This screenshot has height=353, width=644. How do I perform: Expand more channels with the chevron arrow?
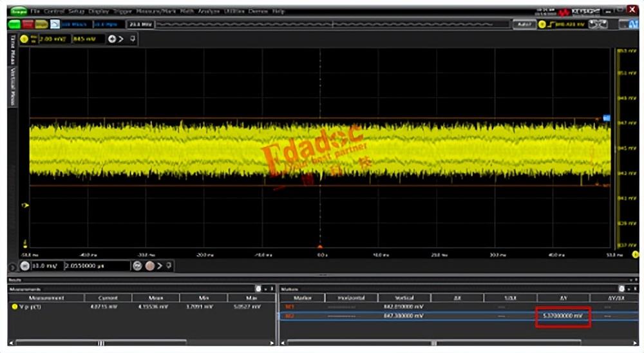pyautogui.click(x=121, y=39)
